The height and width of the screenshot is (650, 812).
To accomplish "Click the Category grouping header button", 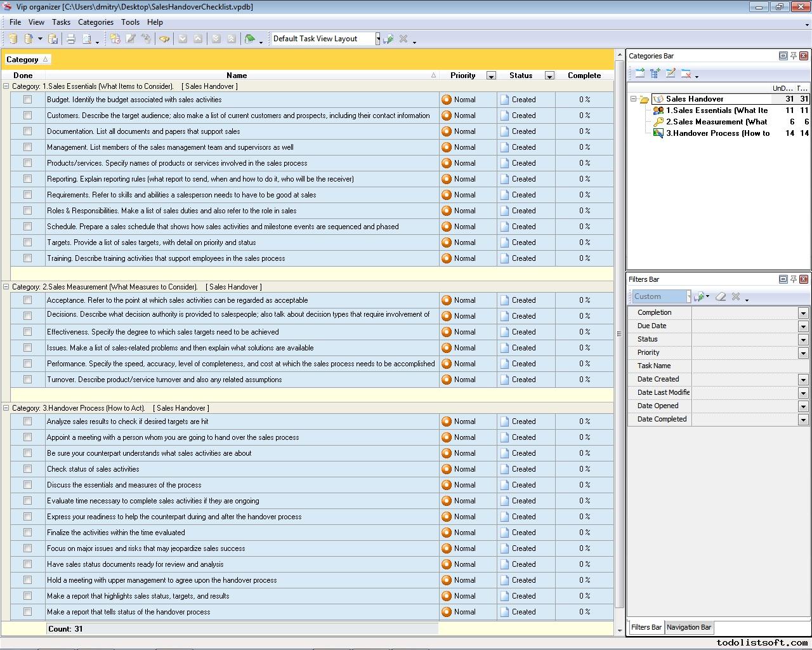I will pyautogui.click(x=27, y=60).
